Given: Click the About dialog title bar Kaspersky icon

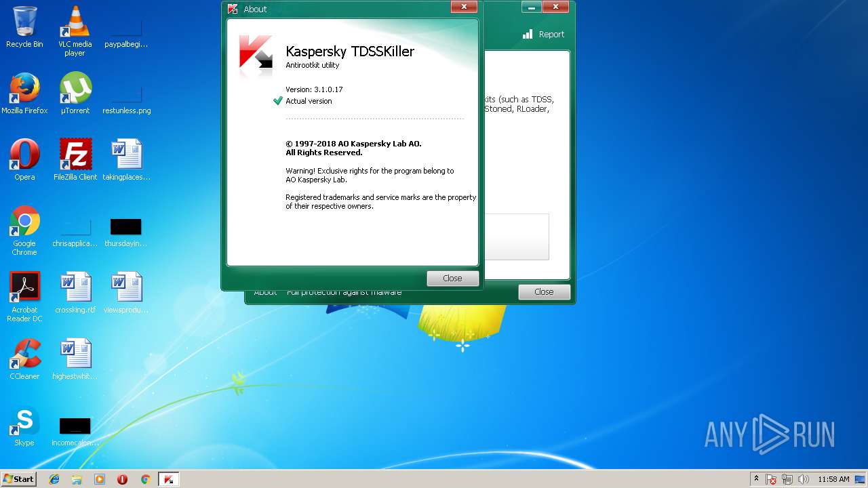Looking at the screenshot, I should [x=233, y=9].
